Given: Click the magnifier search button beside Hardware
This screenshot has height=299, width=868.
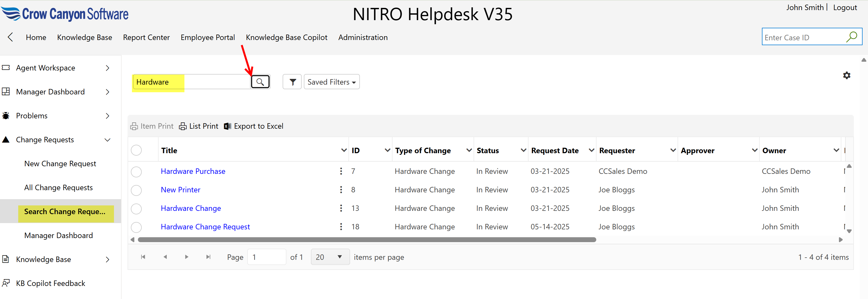Looking at the screenshot, I should point(260,82).
